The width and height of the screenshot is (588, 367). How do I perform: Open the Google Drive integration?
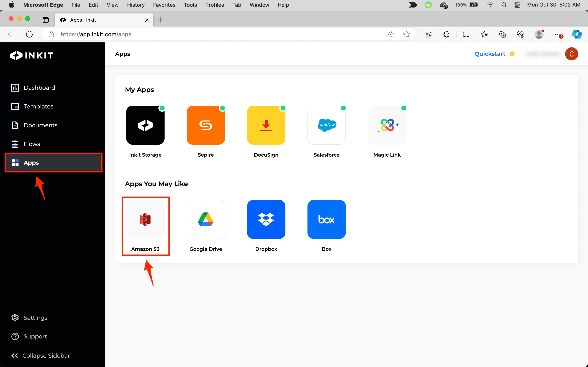[206, 219]
